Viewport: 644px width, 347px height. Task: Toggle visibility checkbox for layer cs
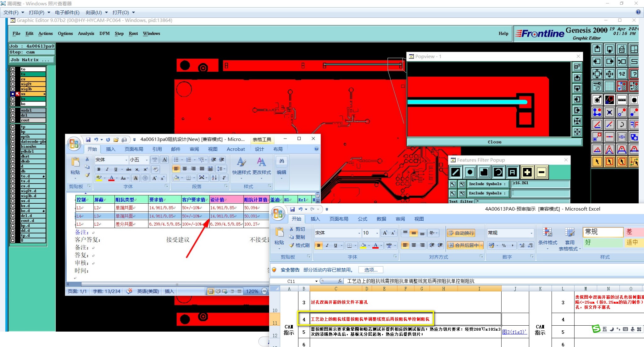pyautogui.click(x=13, y=79)
